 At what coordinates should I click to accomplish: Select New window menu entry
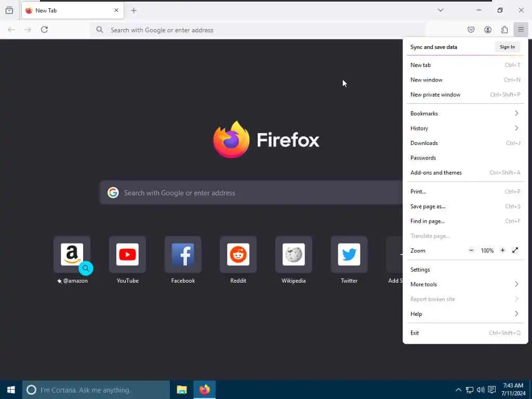coord(465,79)
